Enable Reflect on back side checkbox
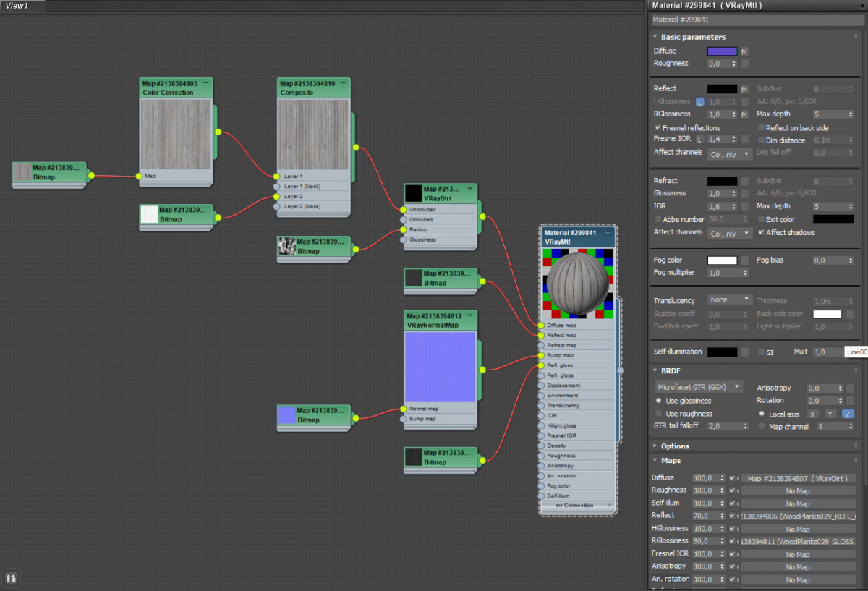This screenshot has width=868, height=591. pos(761,127)
